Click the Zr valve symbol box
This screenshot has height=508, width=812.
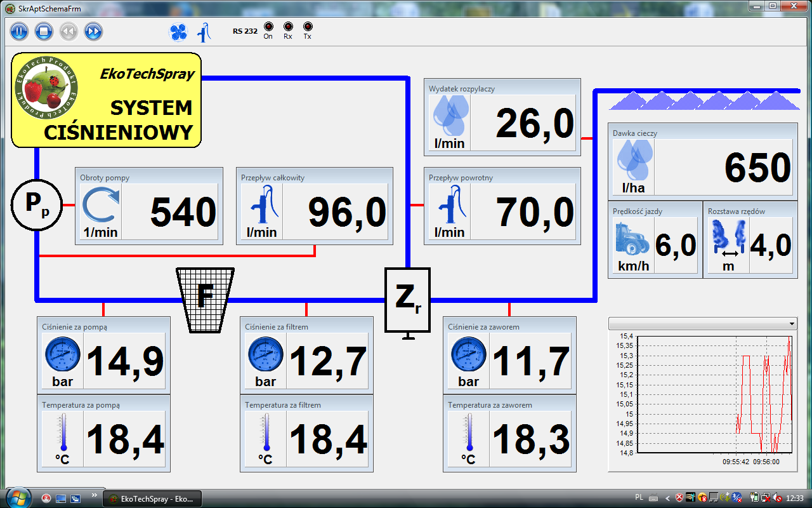[x=407, y=299]
